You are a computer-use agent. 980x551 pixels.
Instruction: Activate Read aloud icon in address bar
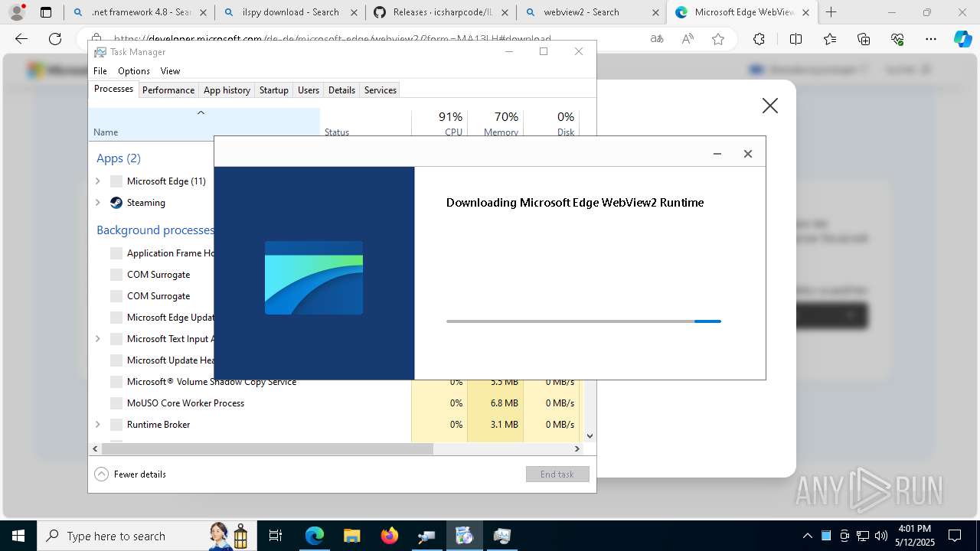688,39
